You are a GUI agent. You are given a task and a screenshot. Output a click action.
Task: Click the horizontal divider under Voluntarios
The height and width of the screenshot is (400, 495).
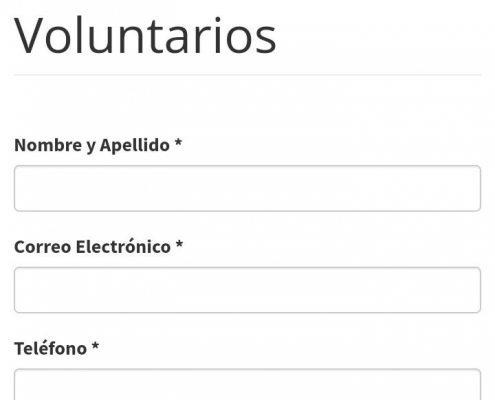click(x=247, y=75)
